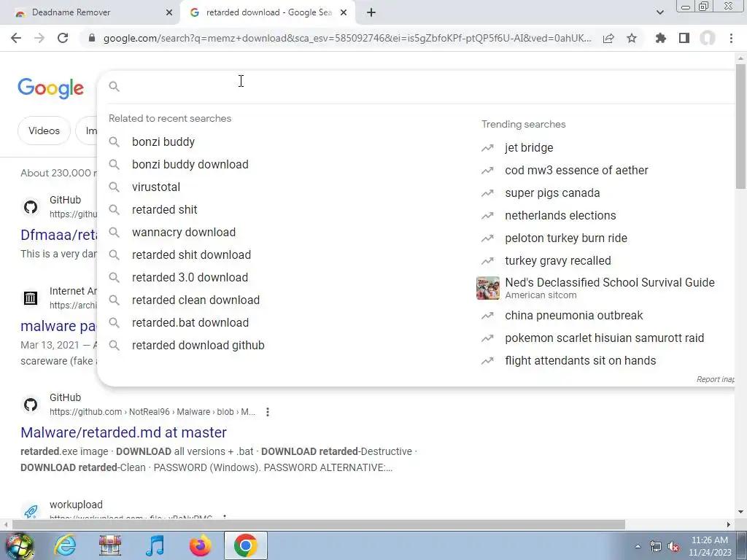Open the Chrome profile avatar
The image size is (747, 560).
708,38
